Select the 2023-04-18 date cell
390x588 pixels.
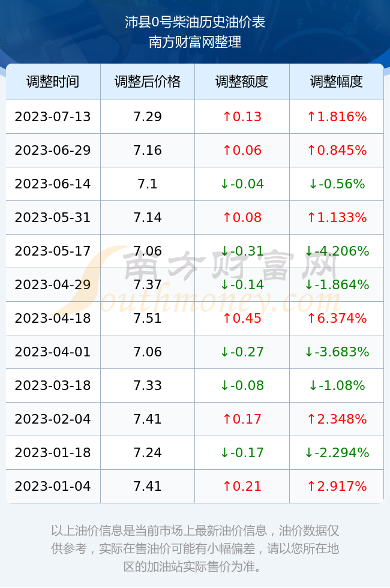[x=53, y=318]
